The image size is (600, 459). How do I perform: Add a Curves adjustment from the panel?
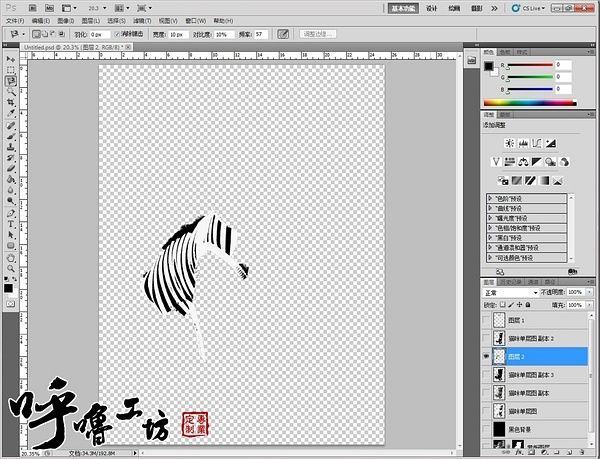(x=536, y=141)
